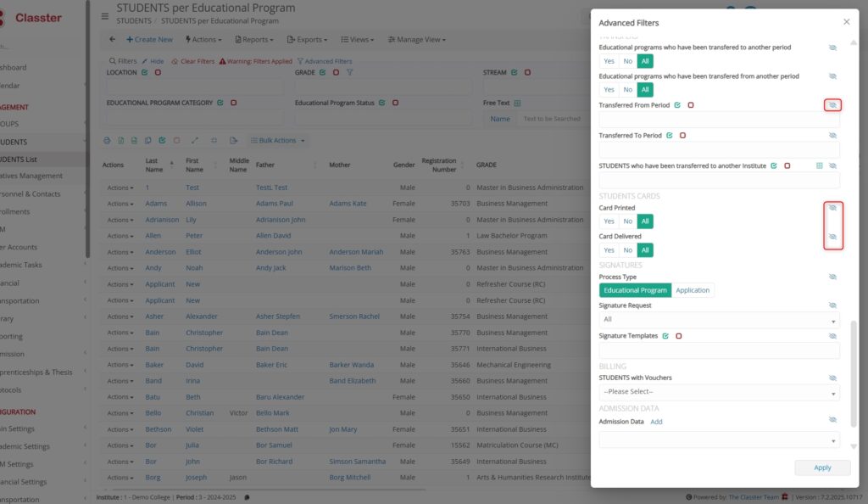The image size is (868, 504).
Task: Hide the Card Printed filter
Action: click(x=832, y=208)
